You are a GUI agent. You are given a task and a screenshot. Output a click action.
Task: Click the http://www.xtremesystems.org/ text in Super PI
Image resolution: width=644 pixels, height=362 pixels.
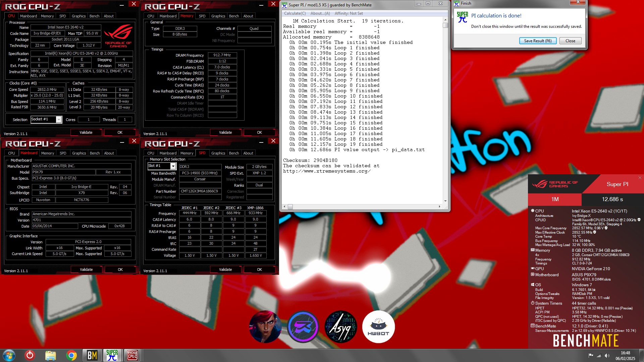pos(327,171)
